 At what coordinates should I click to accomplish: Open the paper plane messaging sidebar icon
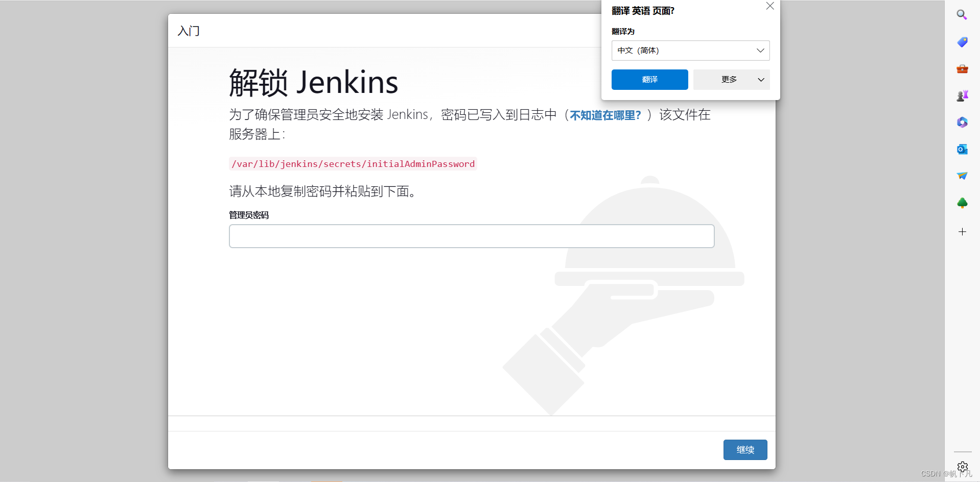pos(962,176)
